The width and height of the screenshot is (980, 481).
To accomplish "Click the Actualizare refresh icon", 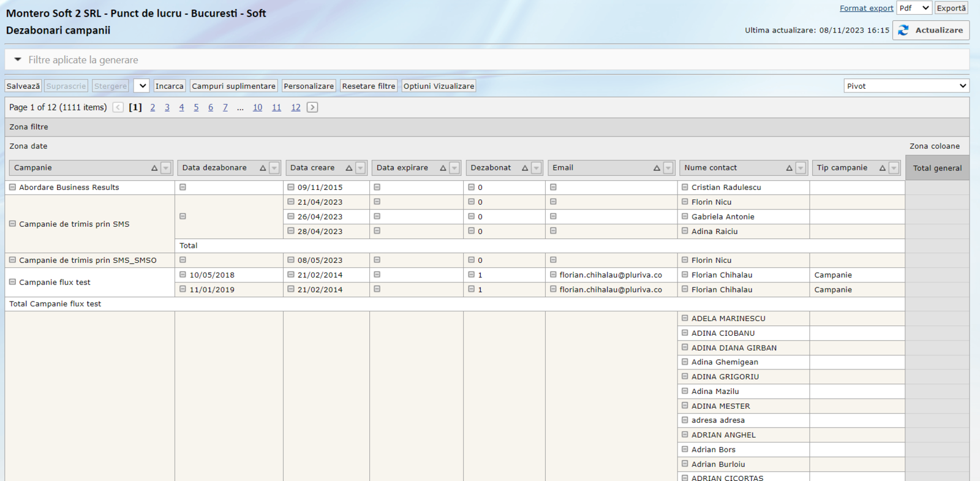I will click(x=903, y=30).
